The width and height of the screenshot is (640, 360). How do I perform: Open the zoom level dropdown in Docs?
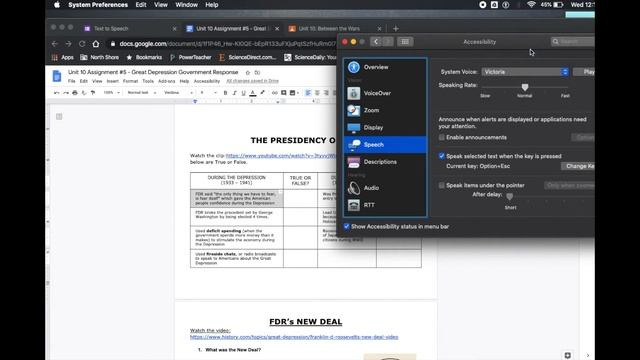pos(111,93)
